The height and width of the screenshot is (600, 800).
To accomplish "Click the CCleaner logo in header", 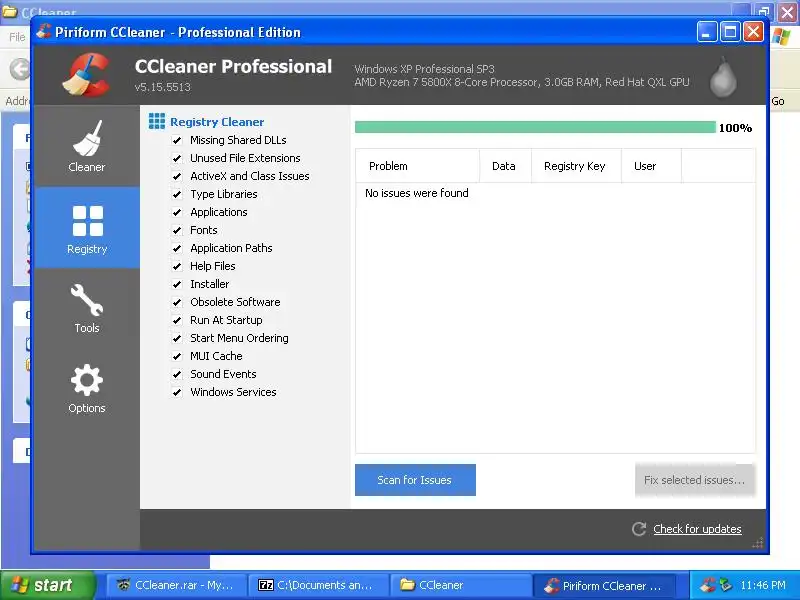I will (86, 75).
